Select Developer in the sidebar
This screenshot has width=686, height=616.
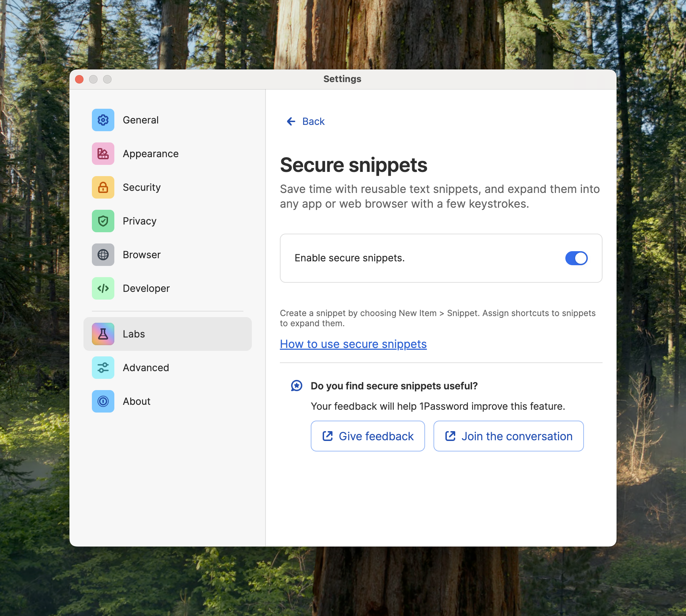click(168, 288)
